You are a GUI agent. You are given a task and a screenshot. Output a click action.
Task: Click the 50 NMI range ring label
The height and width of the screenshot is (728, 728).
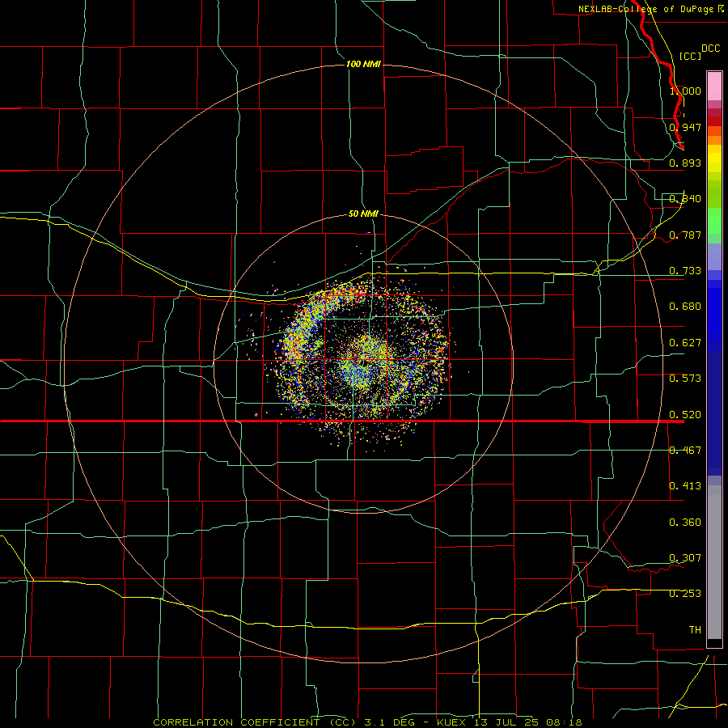363,214
